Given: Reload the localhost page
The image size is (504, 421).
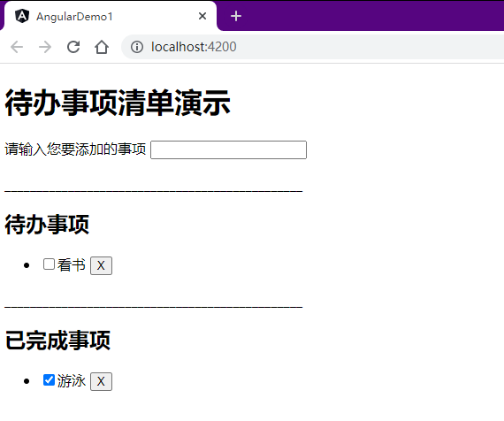Looking at the screenshot, I should pyautogui.click(x=73, y=47).
